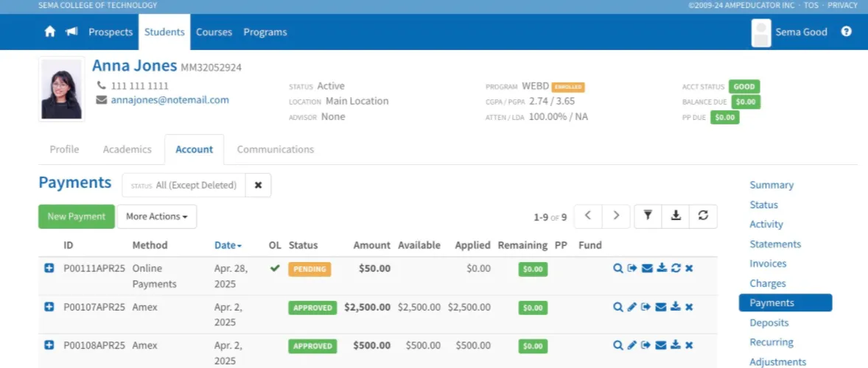Go to next page of payments

[616, 216]
